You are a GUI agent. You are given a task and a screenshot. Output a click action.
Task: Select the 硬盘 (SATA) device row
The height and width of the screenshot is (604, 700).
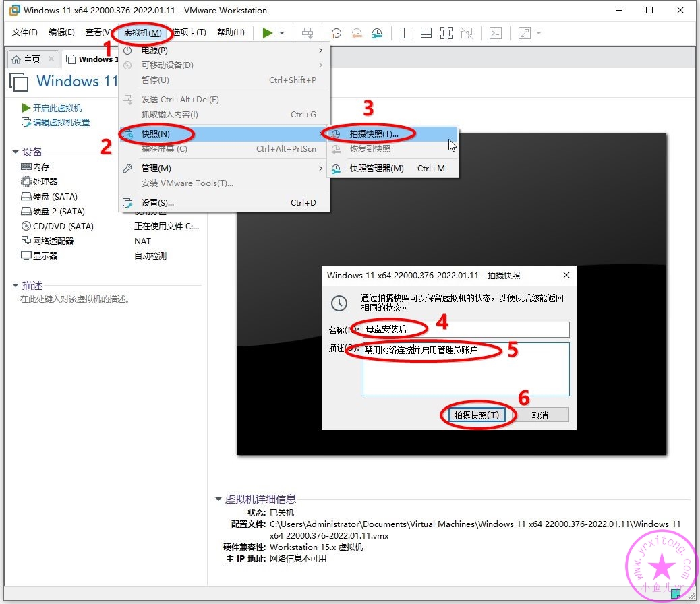49,196
